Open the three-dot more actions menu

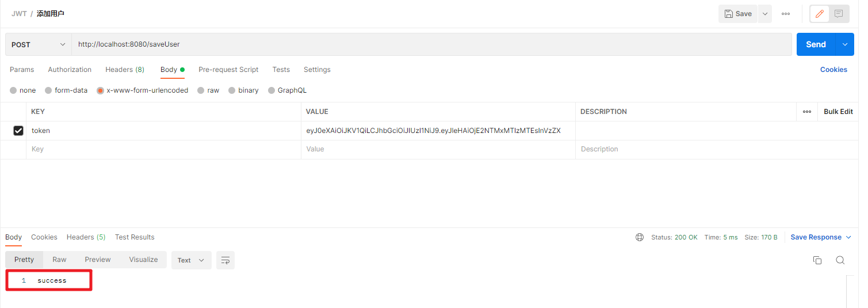(x=786, y=14)
